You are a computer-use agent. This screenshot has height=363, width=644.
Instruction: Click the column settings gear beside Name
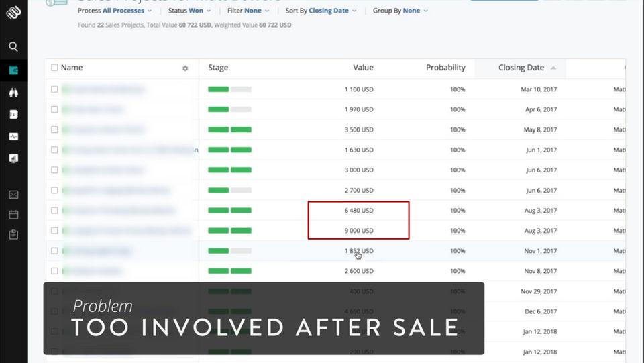pyautogui.click(x=185, y=68)
